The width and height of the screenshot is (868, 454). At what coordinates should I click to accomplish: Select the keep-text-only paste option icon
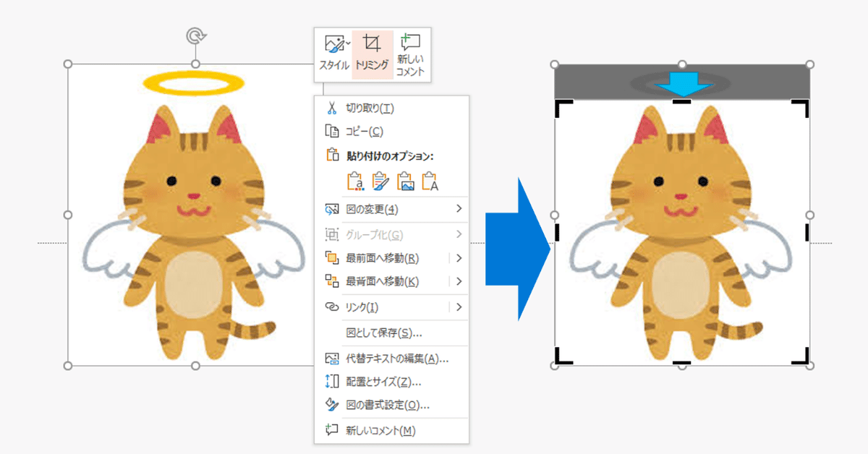[430, 181]
